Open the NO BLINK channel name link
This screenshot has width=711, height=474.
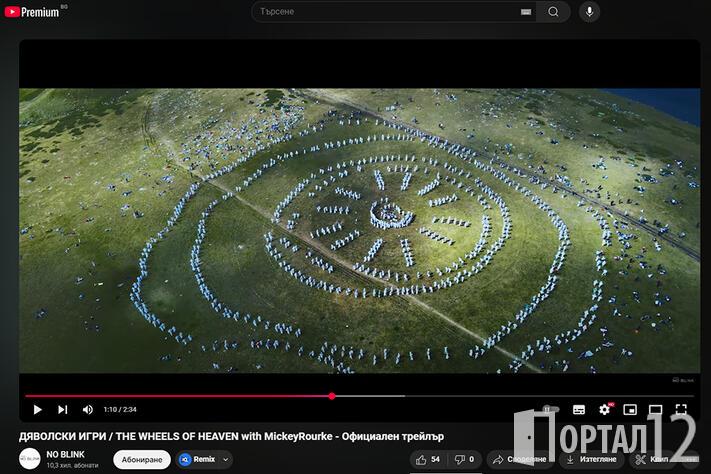pyautogui.click(x=65, y=454)
